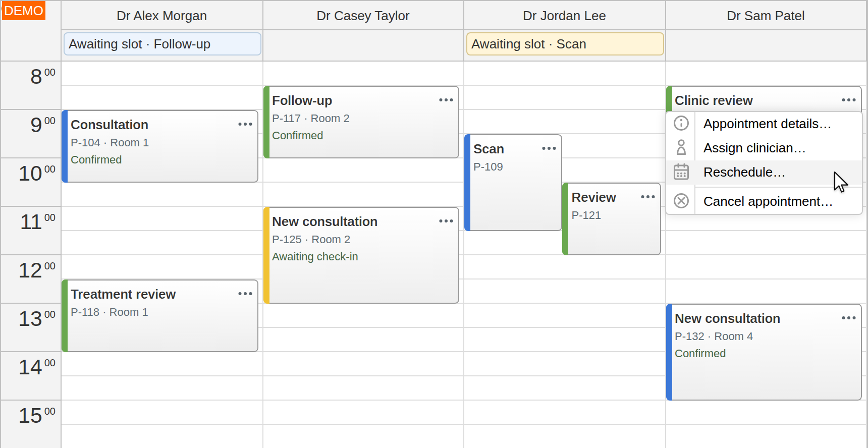
Task: Open the three-dot menu on Follow-up P-117
Action: 446,100
